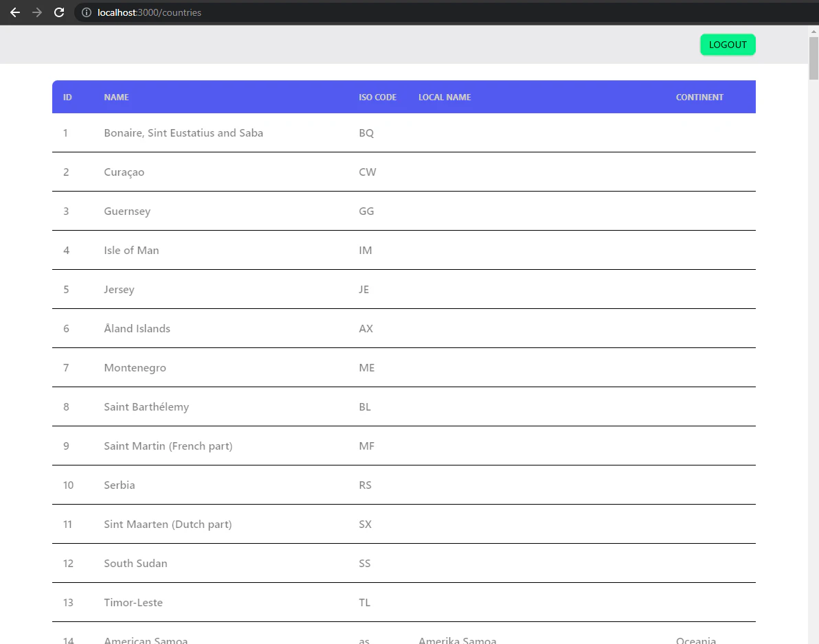
Task: Click the browser back arrow
Action: tap(15, 12)
